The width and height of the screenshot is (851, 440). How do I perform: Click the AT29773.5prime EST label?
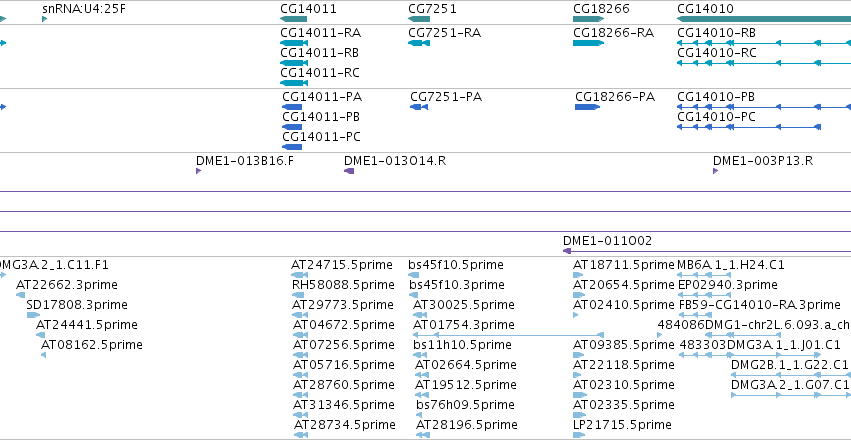point(343,304)
